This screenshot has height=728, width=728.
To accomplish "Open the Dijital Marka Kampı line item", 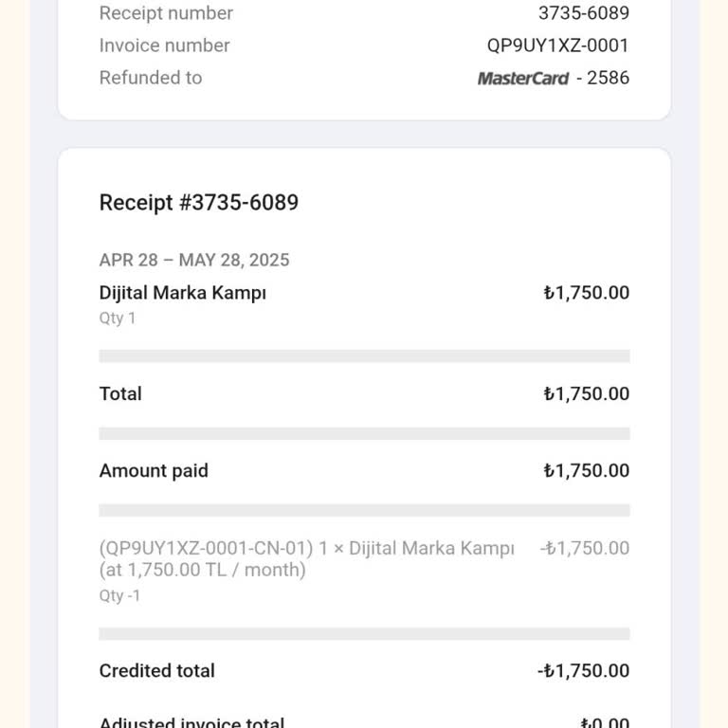I will point(183,293).
